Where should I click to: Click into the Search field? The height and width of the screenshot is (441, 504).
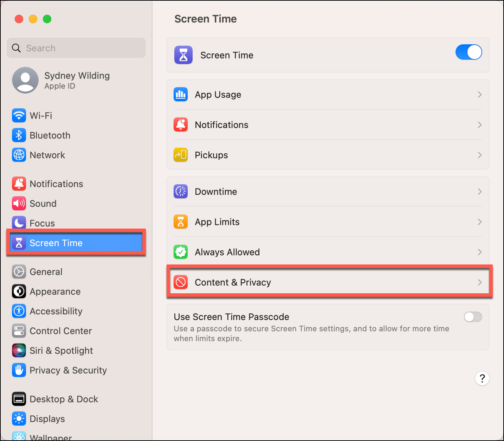coord(76,48)
